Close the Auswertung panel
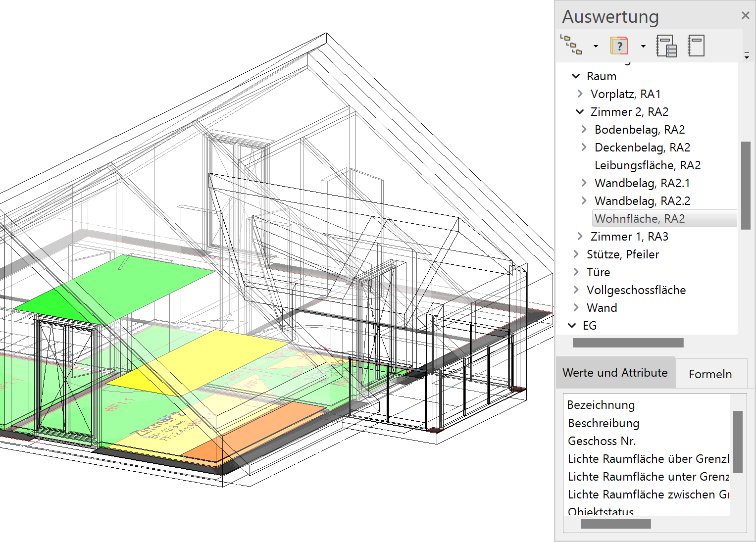Screen dimensions: 756x542 (745, 15)
